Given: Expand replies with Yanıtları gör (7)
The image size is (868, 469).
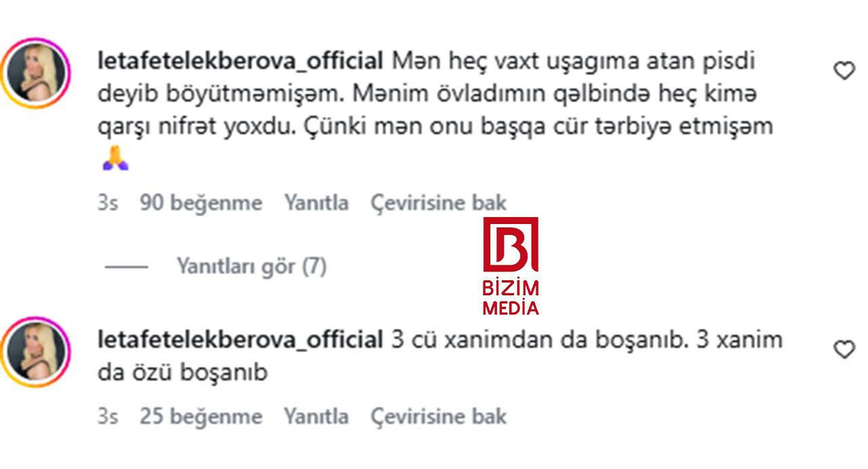Looking at the screenshot, I should [252, 266].
